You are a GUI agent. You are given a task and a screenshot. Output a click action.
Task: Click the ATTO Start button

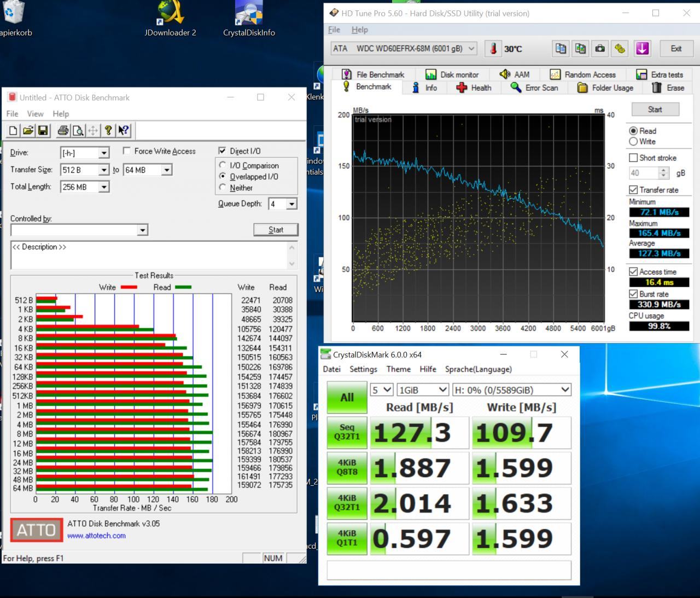(x=276, y=230)
